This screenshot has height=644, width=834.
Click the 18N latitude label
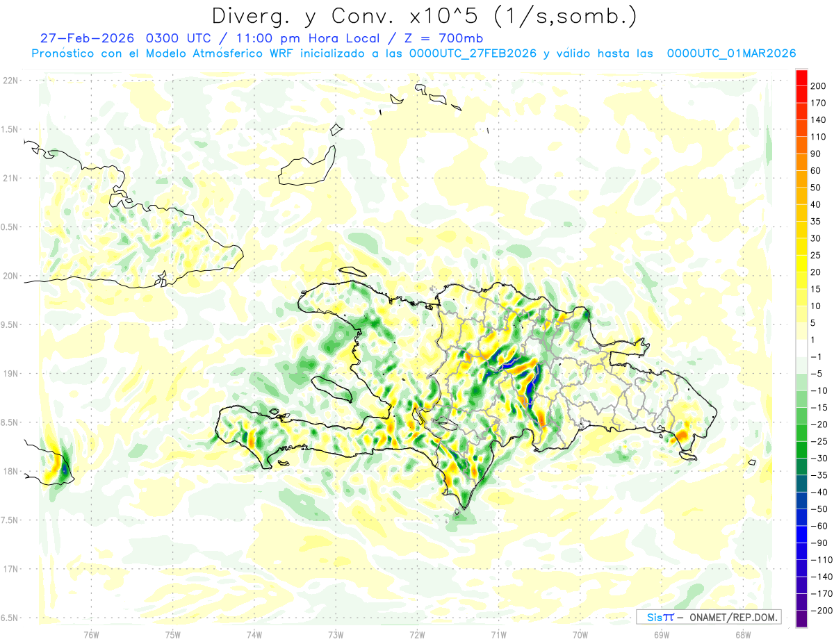(10, 472)
